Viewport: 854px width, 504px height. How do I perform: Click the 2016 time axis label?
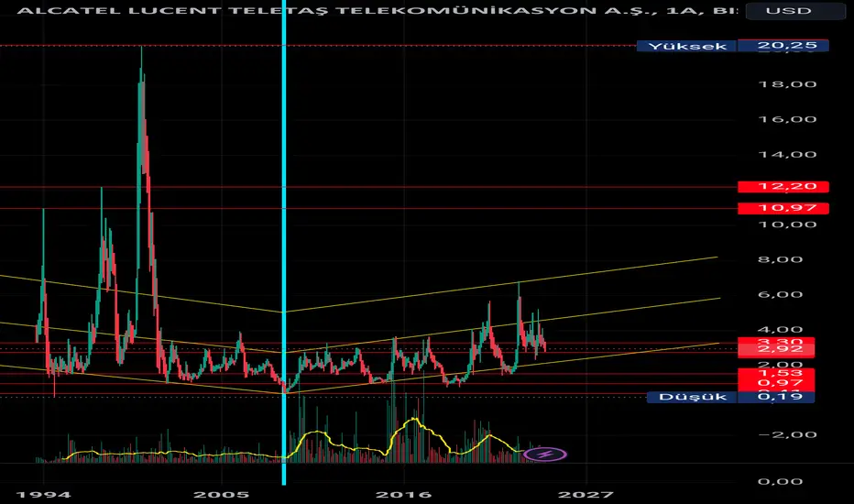click(403, 494)
